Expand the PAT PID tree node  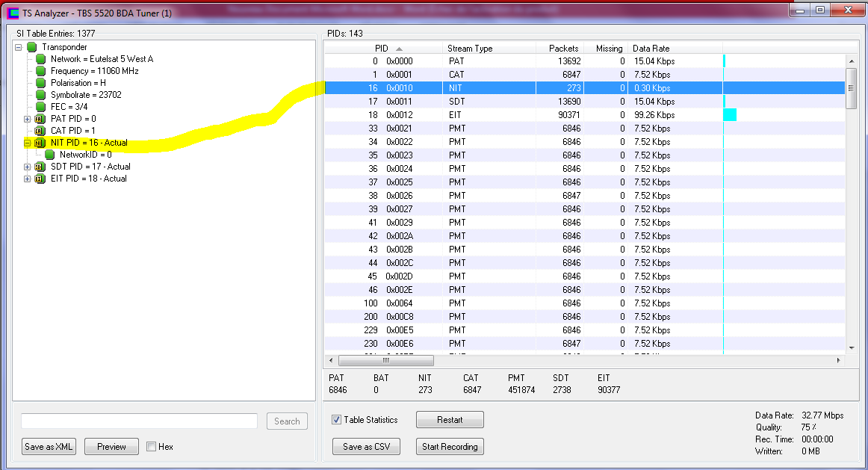coord(28,119)
